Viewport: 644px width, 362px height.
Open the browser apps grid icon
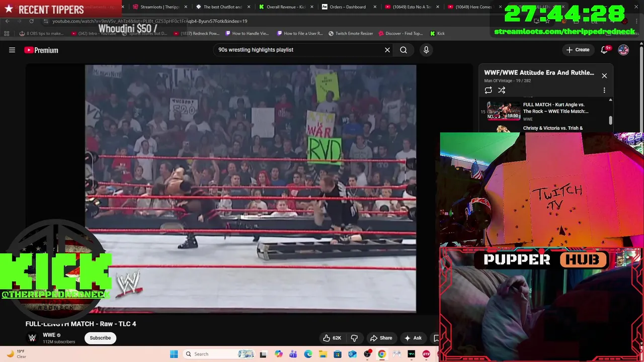point(7,33)
